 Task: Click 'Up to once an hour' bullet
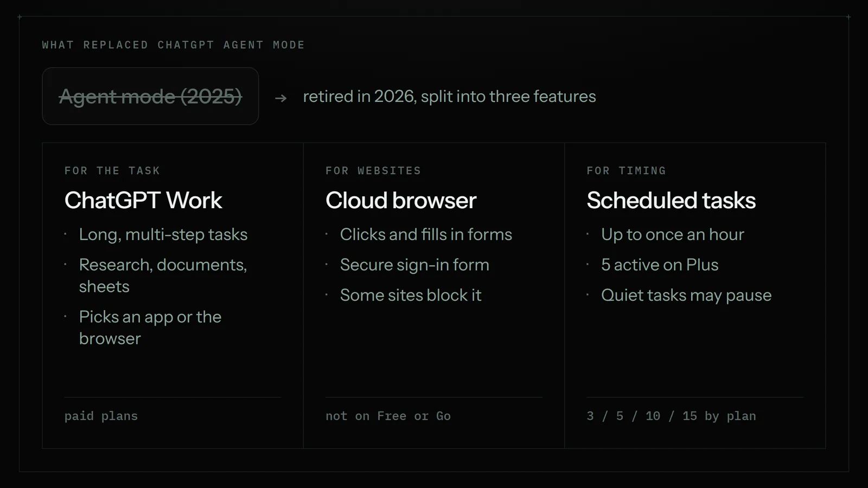(x=673, y=234)
